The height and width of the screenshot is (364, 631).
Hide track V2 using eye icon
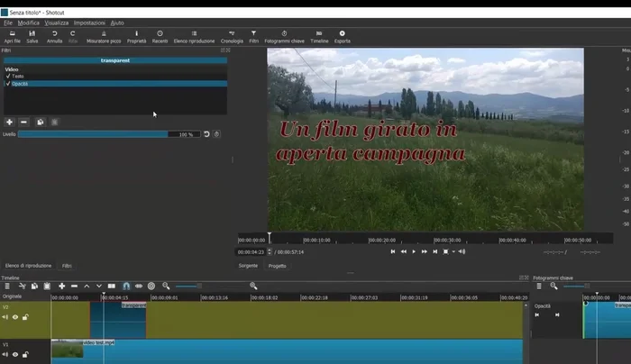tap(15, 317)
